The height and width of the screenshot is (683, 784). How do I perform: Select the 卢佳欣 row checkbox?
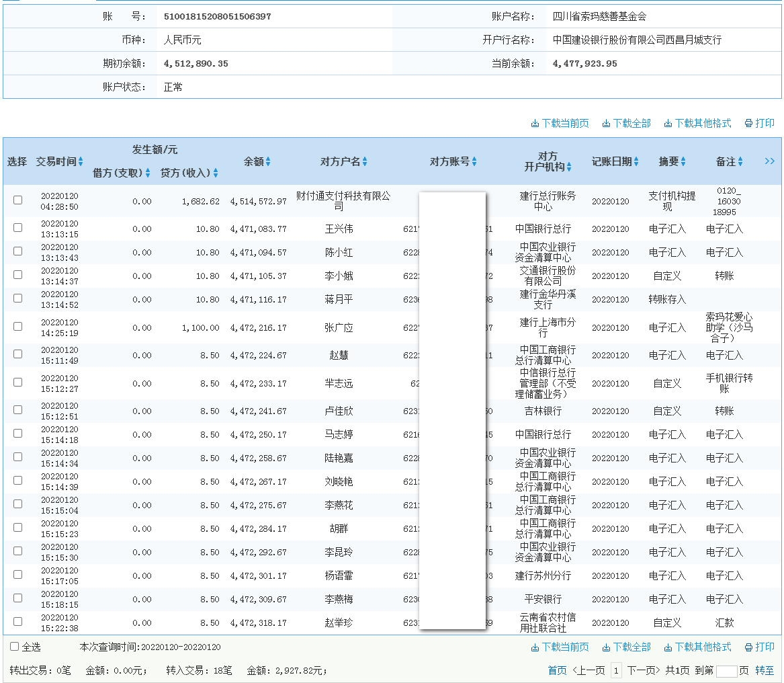18,410
